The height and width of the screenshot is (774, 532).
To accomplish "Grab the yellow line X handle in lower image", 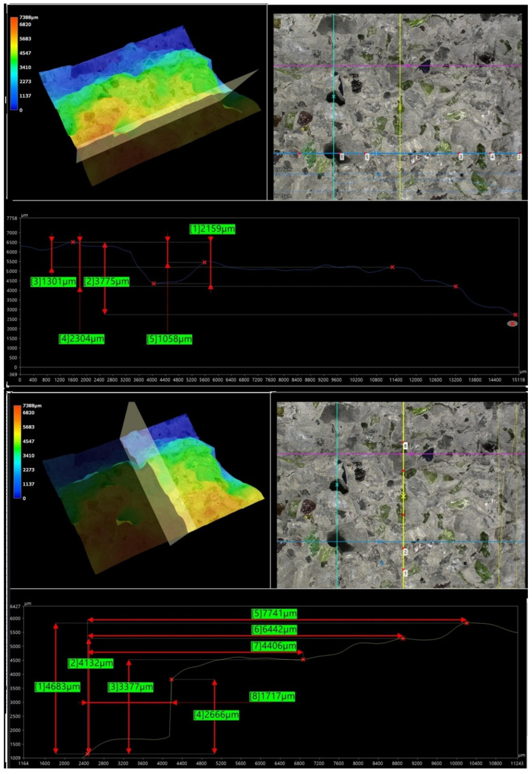I will [x=403, y=496].
